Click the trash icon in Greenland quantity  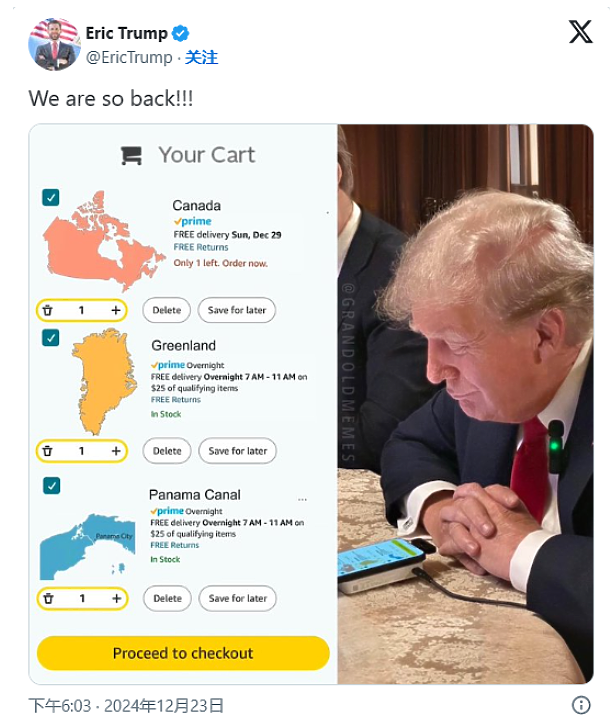pyautogui.click(x=47, y=451)
